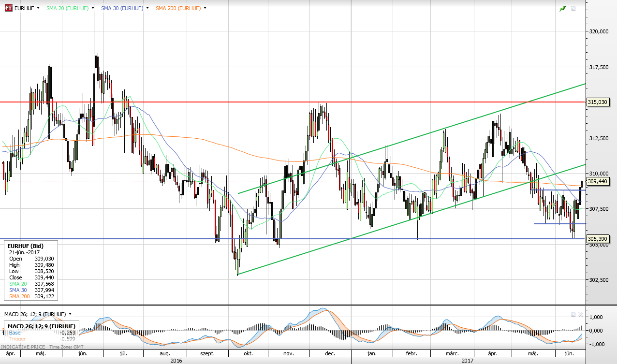Viewport: 617px width, 364px height.
Task: Open the SMA 30 (EURHUF) dropdown
Action: [x=147, y=8]
